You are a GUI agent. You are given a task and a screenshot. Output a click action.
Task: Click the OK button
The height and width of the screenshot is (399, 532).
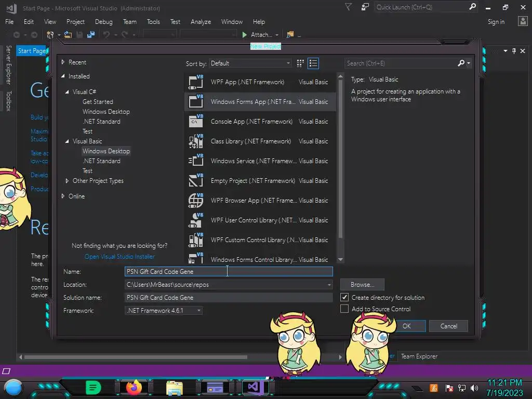tap(406, 326)
